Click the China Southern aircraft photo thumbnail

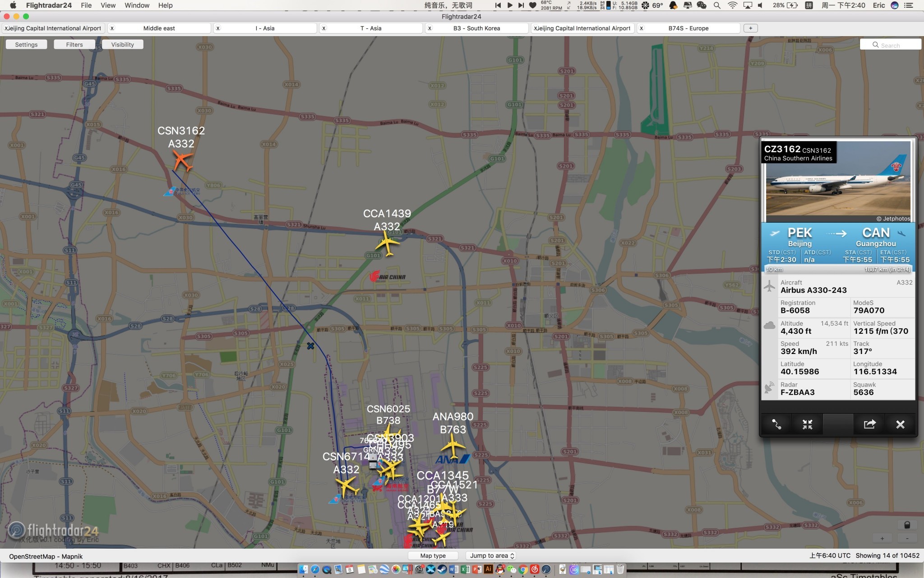coord(838,182)
